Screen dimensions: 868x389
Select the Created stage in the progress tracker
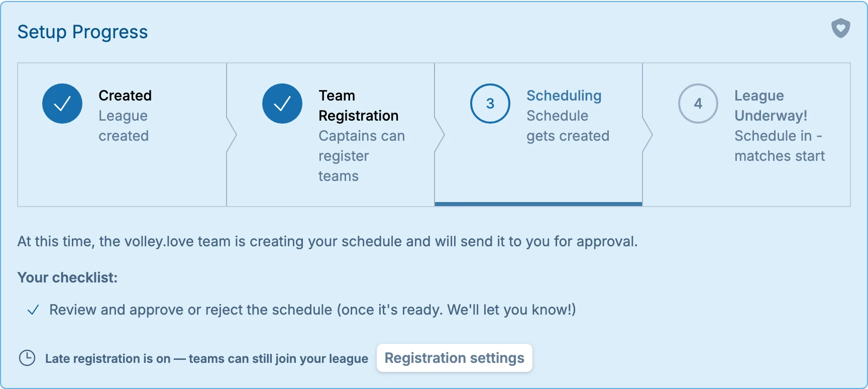click(122, 134)
